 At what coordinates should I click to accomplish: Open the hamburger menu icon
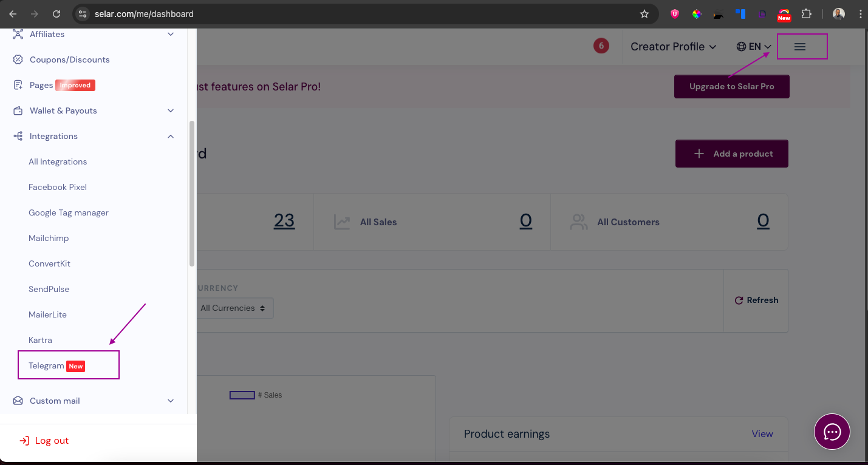(x=800, y=47)
